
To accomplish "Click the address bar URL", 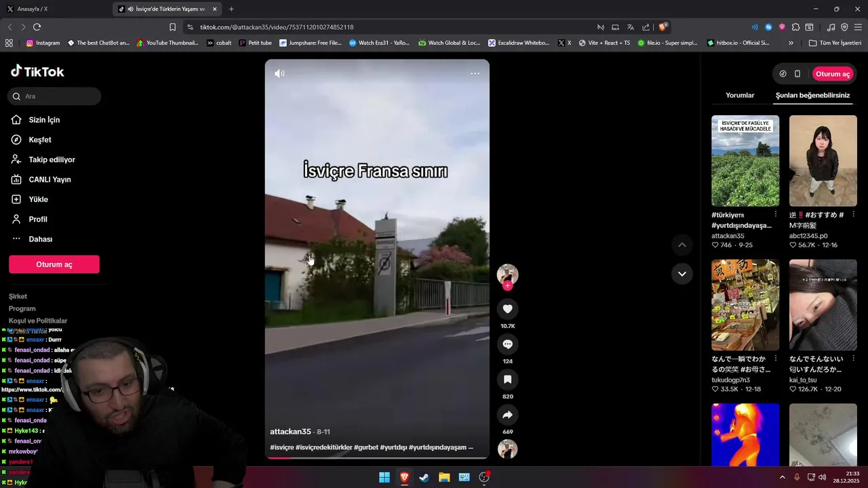I will click(x=277, y=27).
